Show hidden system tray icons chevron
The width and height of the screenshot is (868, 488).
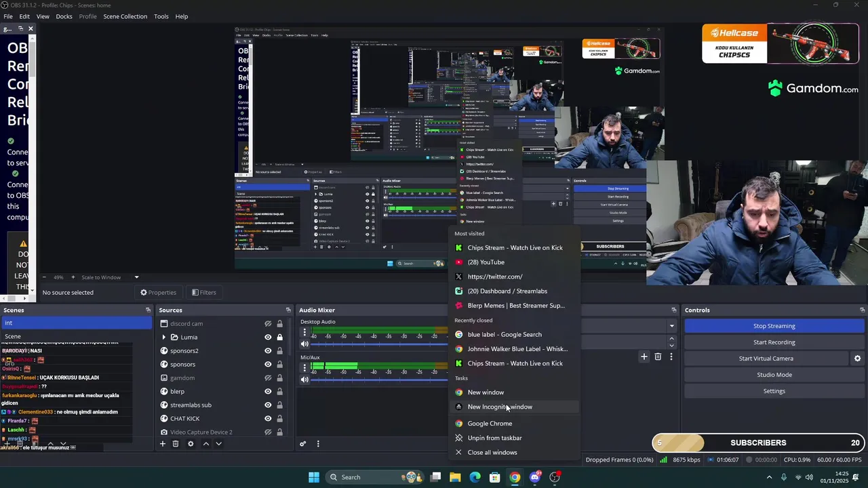click(769, 477)
